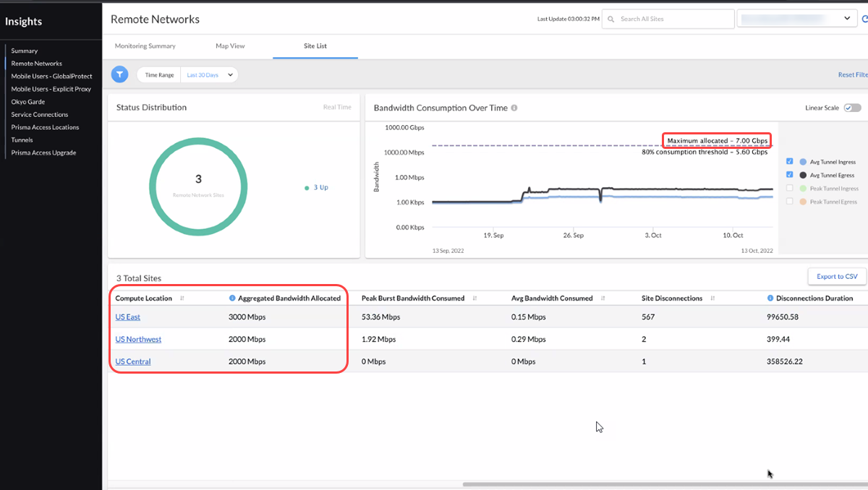Click the green '3 Up' status legend dot
The width and height of the screenshot is (868, 490).
coord(307,188)
